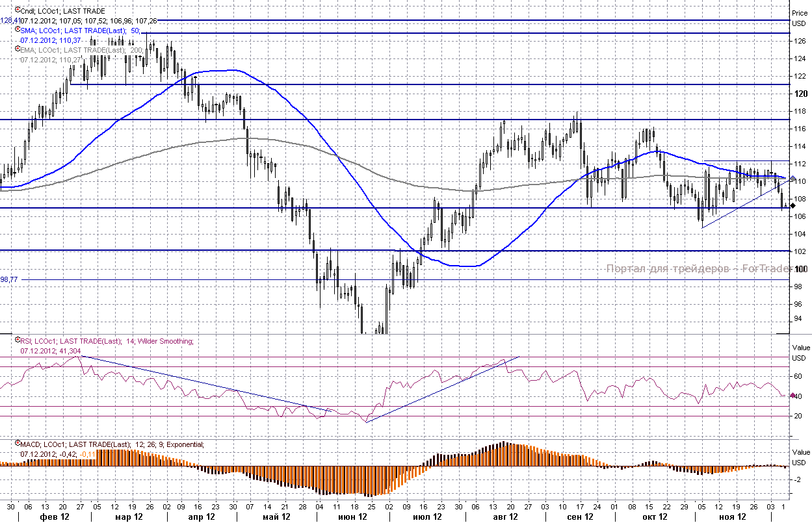This screenshot has width=812, height=523.
Task: Click the bold '100' price axis label
Action: click(800, 269)
